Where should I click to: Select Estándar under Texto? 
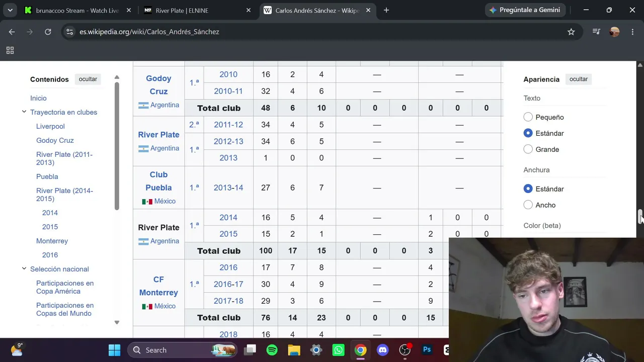tap(528, 133)
